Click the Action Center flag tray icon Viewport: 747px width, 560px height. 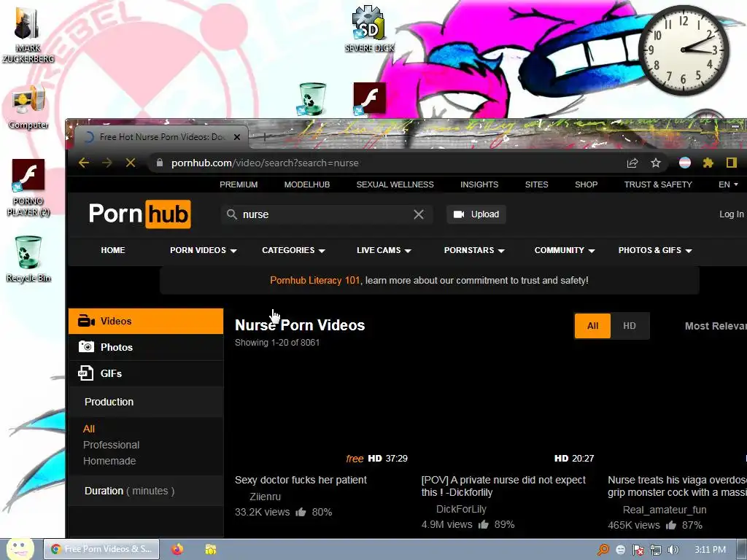638,550
